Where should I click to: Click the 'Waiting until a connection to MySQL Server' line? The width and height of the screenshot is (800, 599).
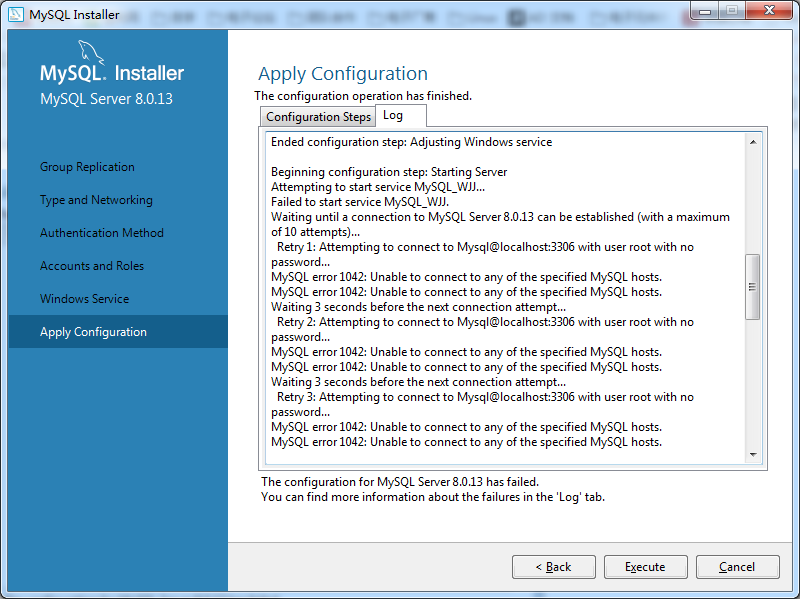point(500,224)
